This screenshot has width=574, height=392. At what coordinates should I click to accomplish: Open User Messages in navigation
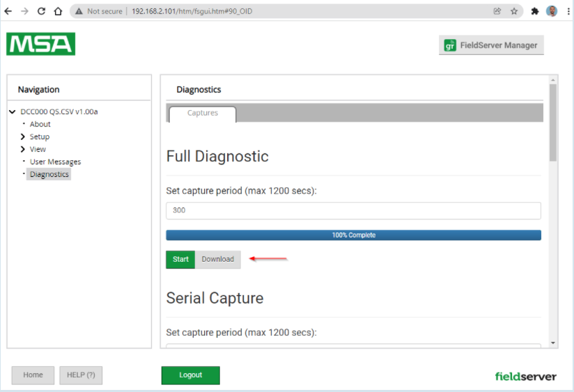tap(55, 162)
